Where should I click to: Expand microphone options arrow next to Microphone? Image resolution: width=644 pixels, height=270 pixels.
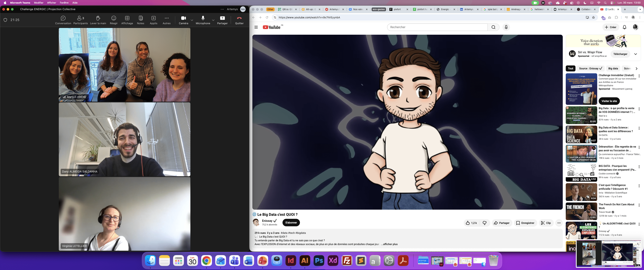[x=213, y=20]
